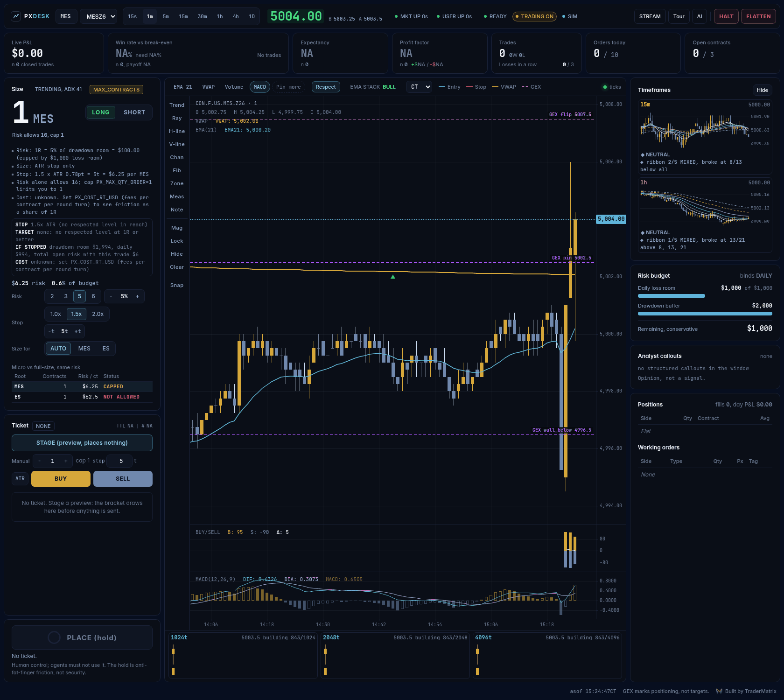Click STAGE preview button
784x700 pixels.
82,443
